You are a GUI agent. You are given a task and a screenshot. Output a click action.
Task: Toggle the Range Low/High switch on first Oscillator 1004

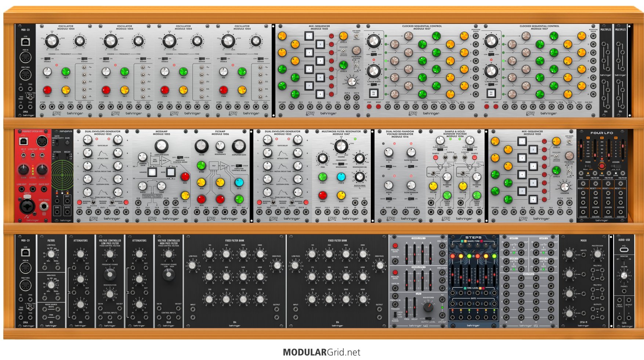point(84,58)
